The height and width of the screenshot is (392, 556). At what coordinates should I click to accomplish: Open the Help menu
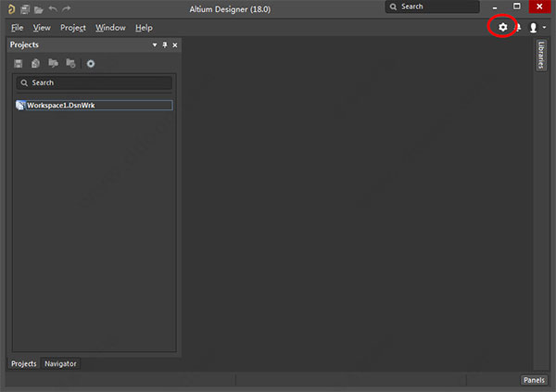point(144,28)
